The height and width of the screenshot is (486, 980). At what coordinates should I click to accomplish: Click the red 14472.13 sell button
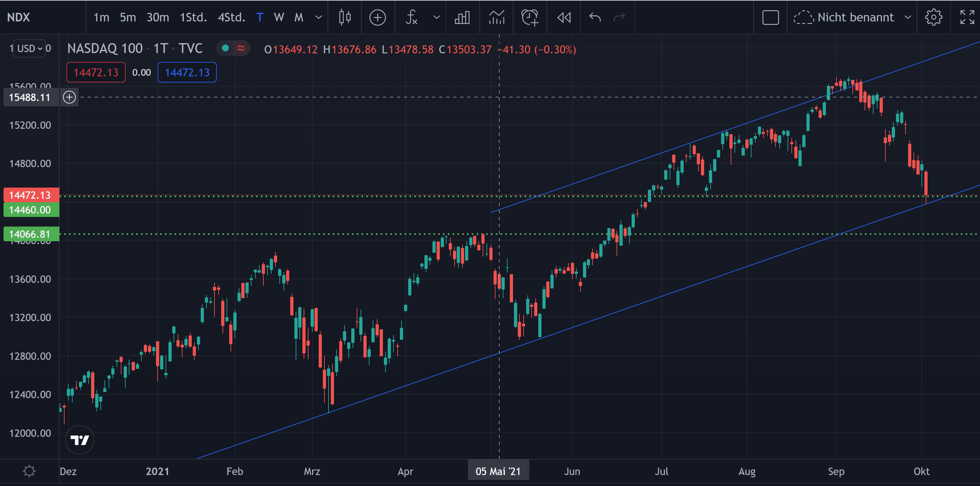tap(96, 72)
